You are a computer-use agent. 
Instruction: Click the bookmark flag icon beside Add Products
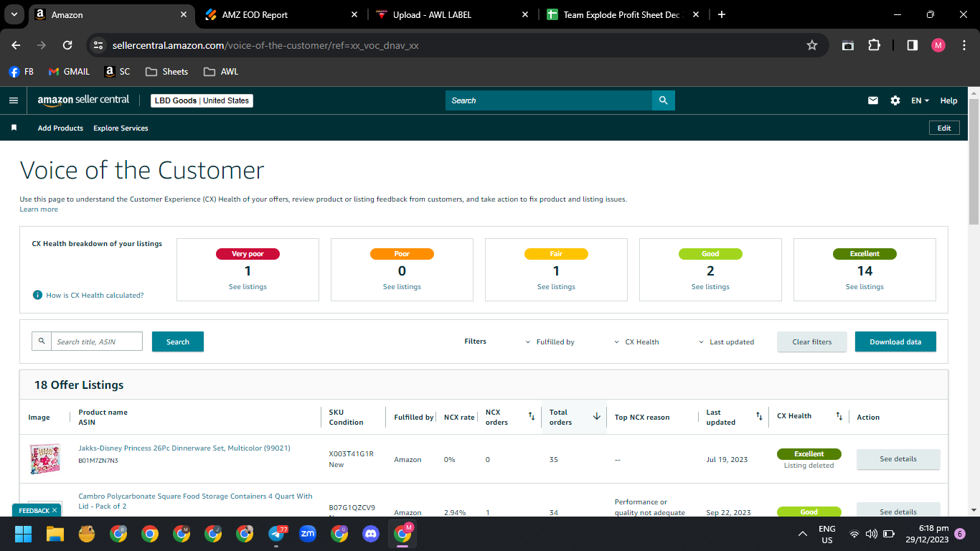point(14,128)
